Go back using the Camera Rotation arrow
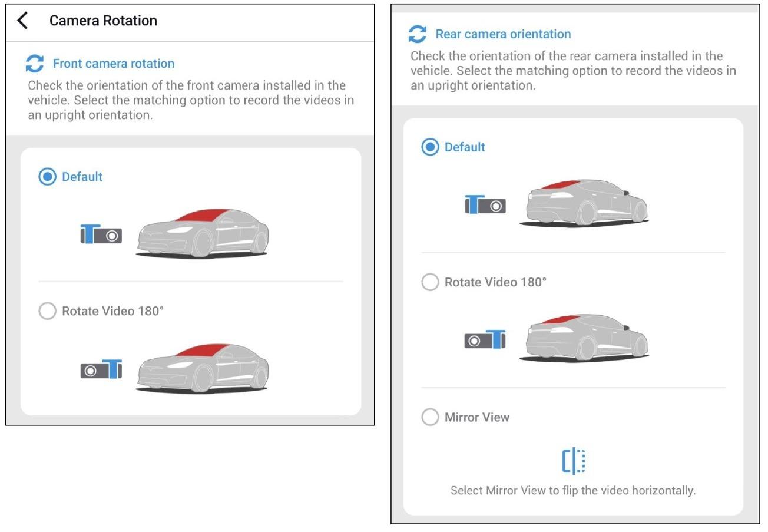768x532 pixels. click(x=23, y=21)
